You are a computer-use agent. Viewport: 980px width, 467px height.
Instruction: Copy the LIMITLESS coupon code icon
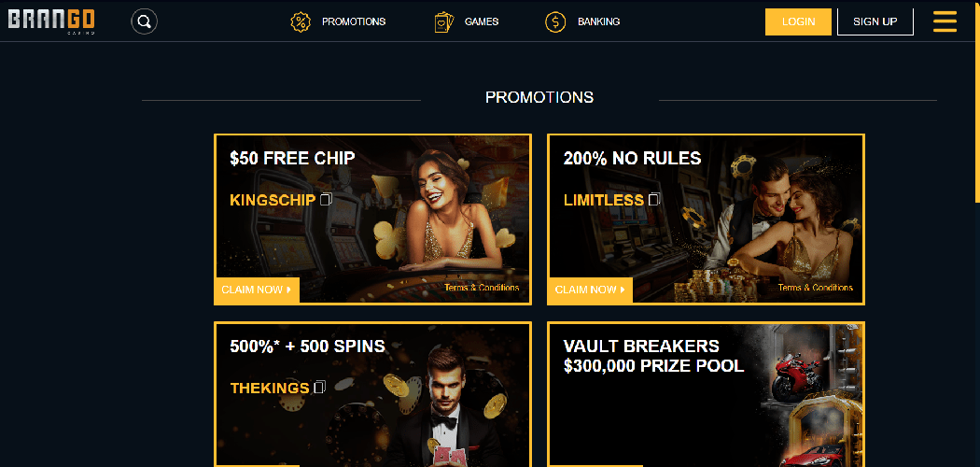pyautogui.click(x=653, y=200)
